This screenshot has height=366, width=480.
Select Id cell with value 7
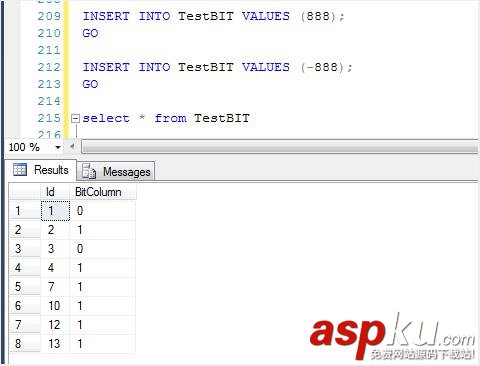click(55, 287)
